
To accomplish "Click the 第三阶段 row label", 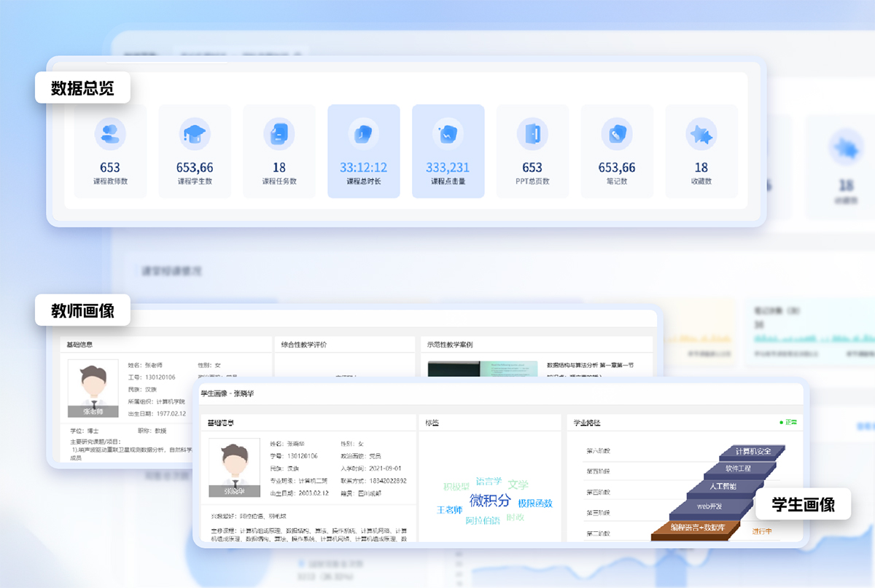I will 598,513.
